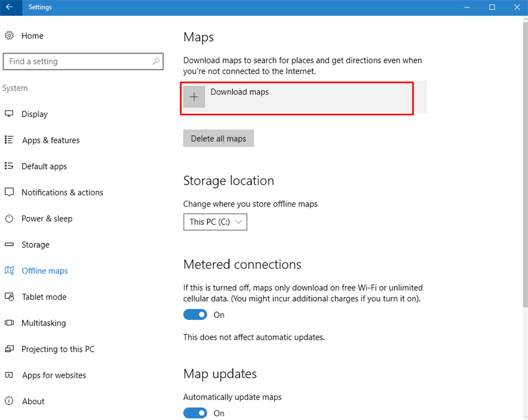
Task: Open Apps & features via its sidebar icon
Action: (9, 140)
